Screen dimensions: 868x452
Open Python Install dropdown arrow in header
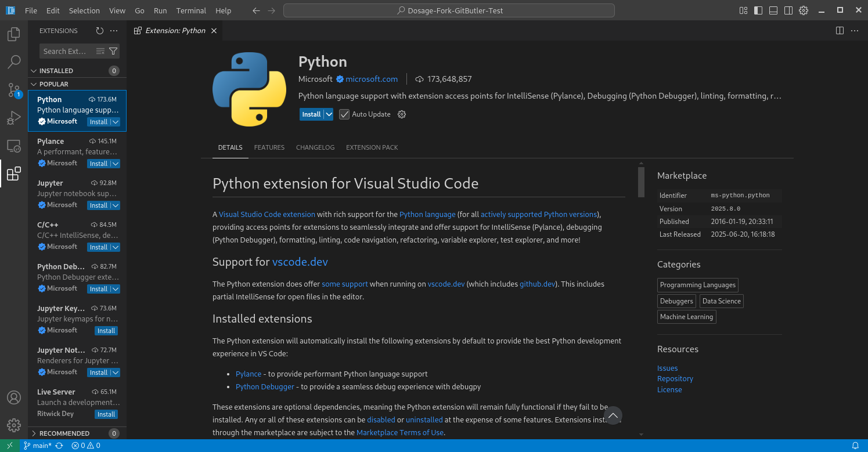[329, 114]
